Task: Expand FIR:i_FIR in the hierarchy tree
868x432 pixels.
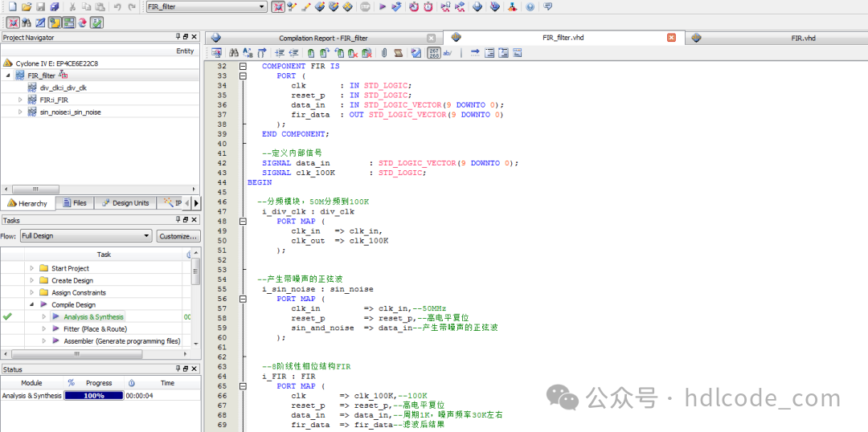Action: 20,100
